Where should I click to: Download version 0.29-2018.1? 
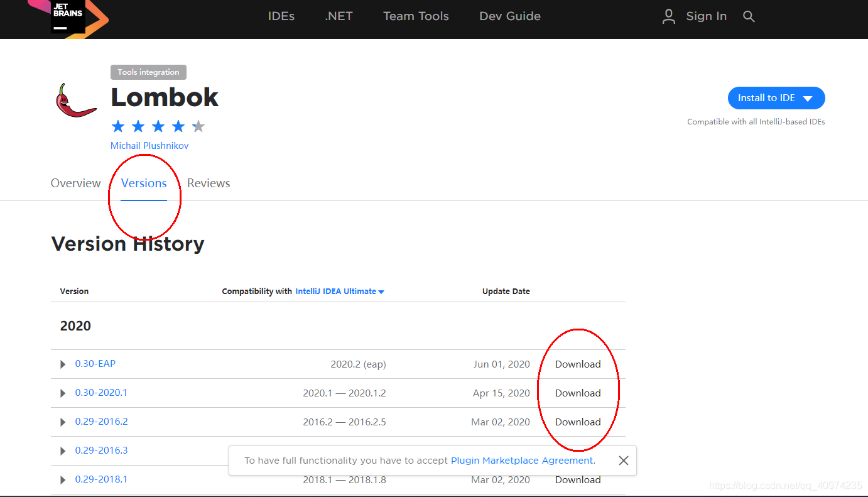(x=578, y=480)
